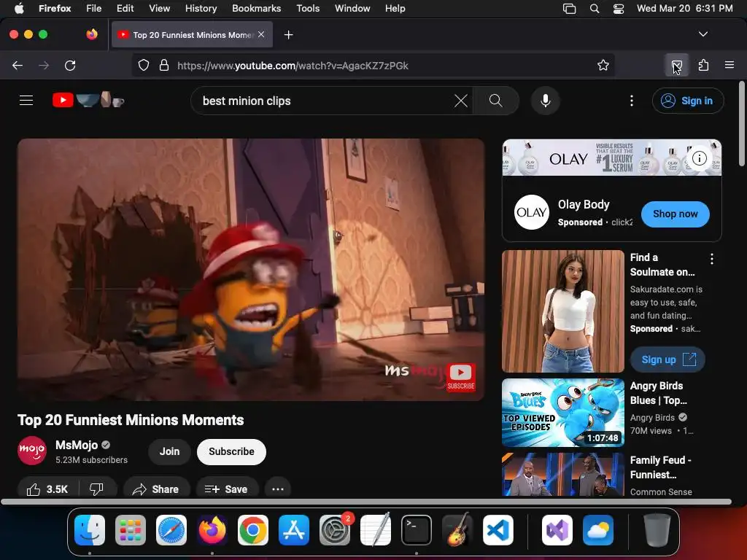Open options for Find a Soulmate ad

coord(712,259)
